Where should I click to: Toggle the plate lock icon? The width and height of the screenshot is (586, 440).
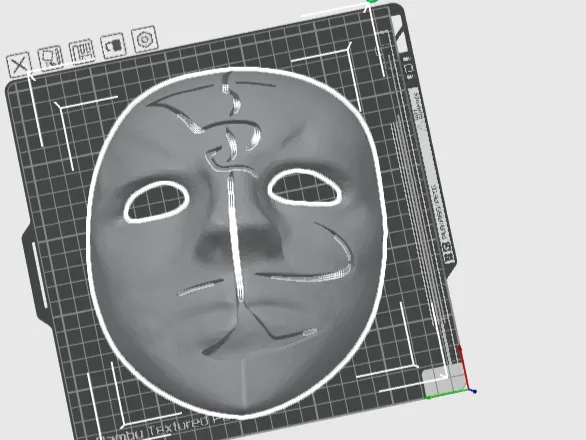113,45
